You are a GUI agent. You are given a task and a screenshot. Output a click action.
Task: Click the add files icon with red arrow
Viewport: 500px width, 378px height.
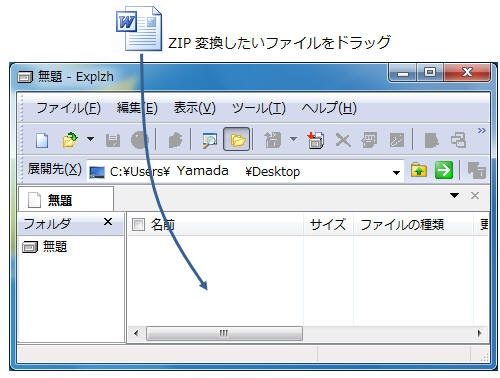coord(315,140)
